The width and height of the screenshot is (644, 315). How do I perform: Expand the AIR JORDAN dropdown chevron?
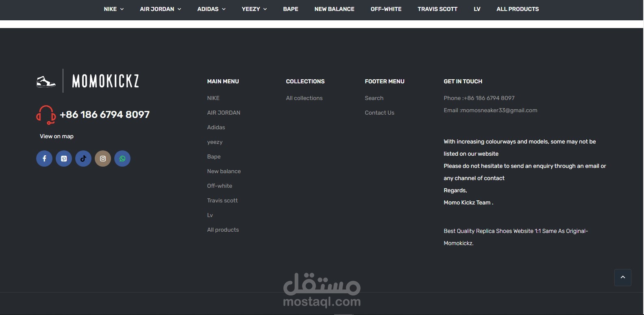point(179,9)
